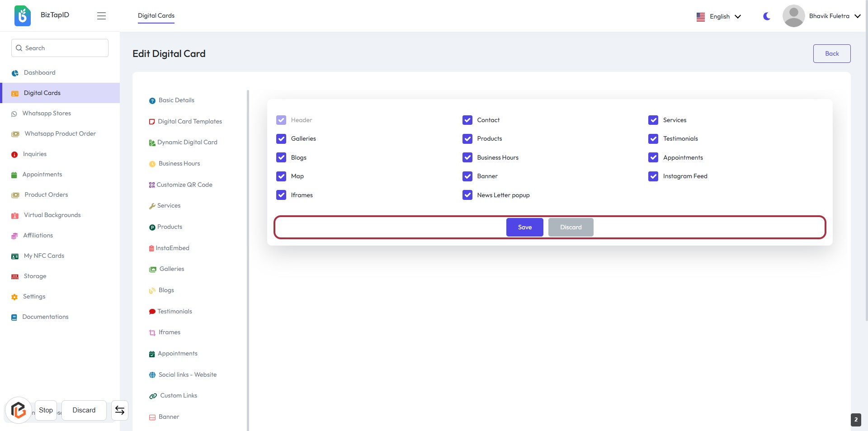
Task: Disable the News Letter popup checkbox
Action: (x=467, y=195)
